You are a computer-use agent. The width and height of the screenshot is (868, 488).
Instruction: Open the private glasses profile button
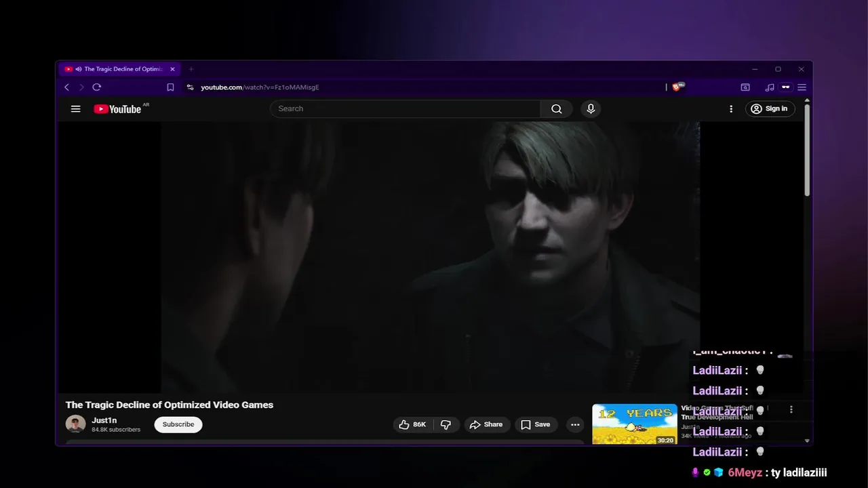coord(786,87)
